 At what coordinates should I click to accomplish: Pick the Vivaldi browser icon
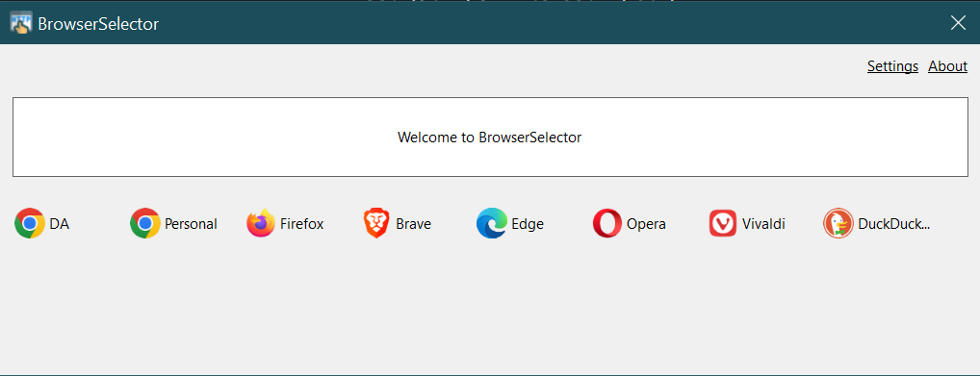coord(723,224)
